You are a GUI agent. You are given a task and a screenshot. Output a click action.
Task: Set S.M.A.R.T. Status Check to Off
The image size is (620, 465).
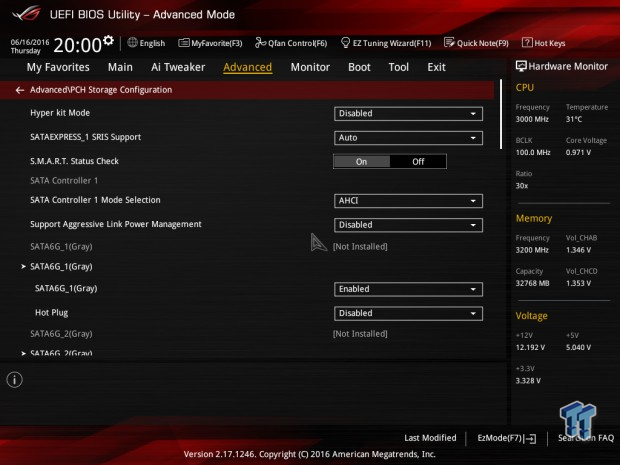click(x=418, y=162)
